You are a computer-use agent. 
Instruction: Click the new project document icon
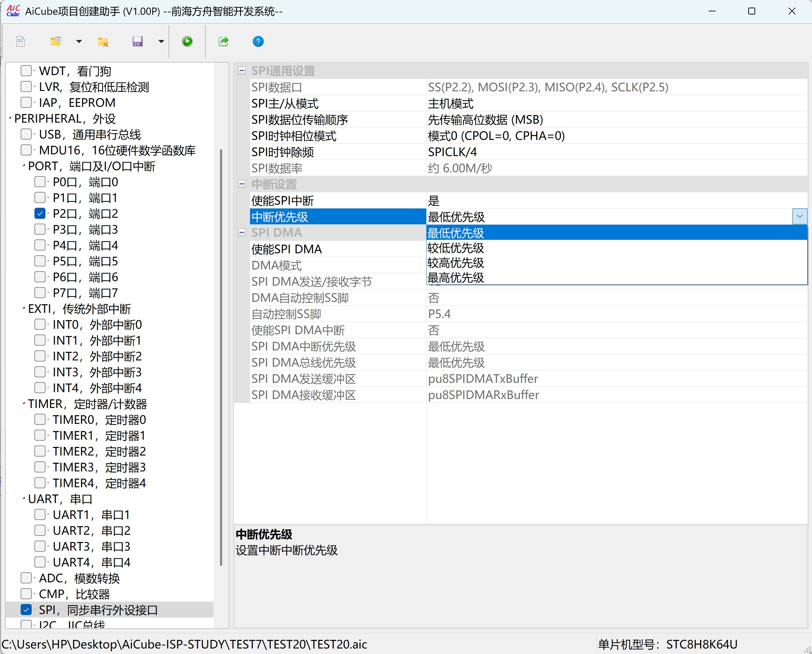(21, 41)
